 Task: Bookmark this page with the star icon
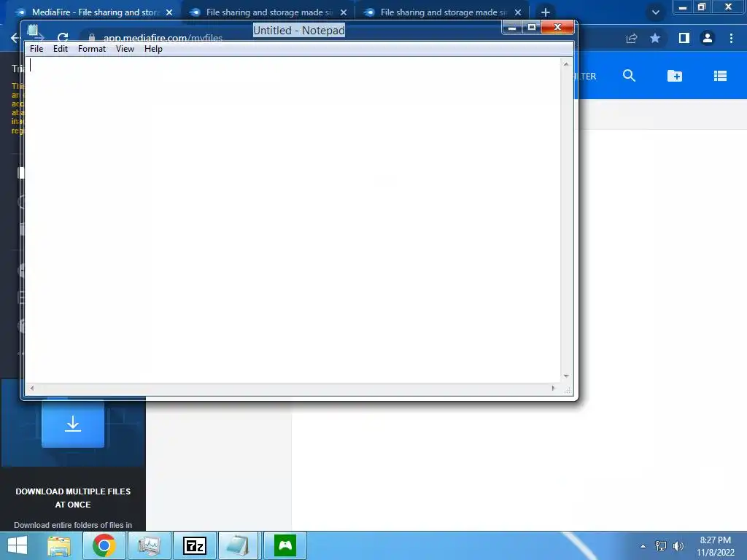click(x=655, y=38)
